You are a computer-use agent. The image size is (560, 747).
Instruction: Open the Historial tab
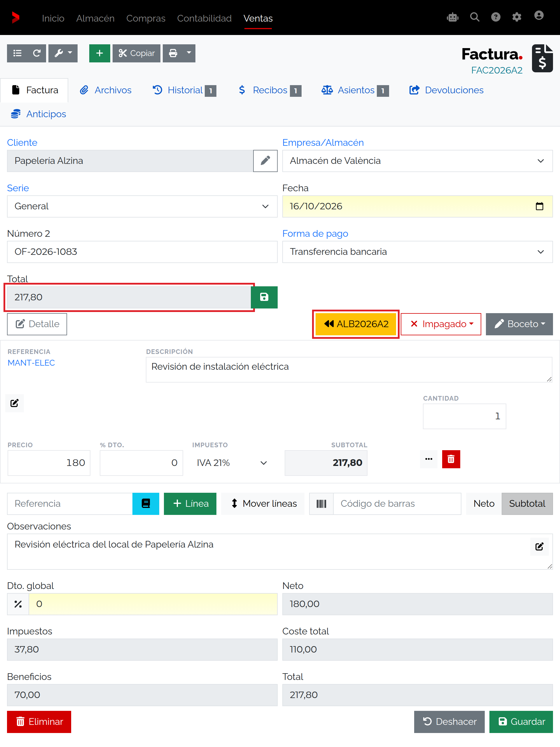(x=184, y=90)
